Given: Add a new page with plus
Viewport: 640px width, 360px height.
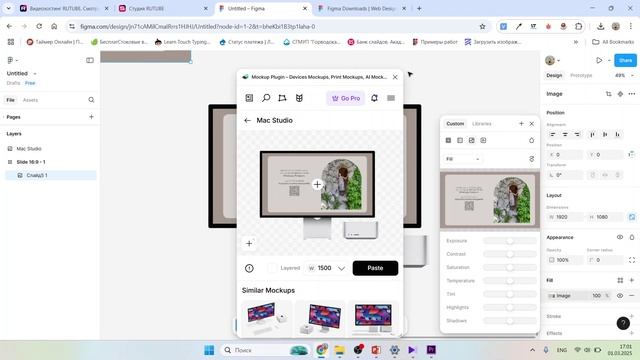Looking at the screenshot, I should tap(91, 117).
